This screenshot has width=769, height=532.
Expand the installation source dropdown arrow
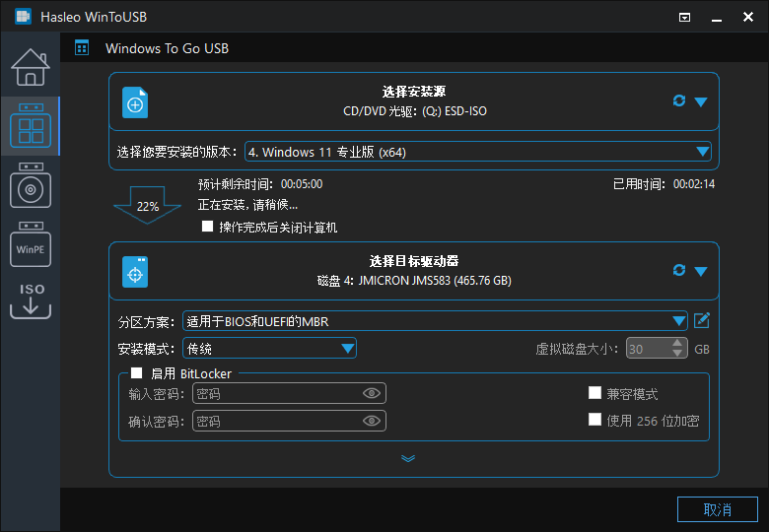(701, 101)
